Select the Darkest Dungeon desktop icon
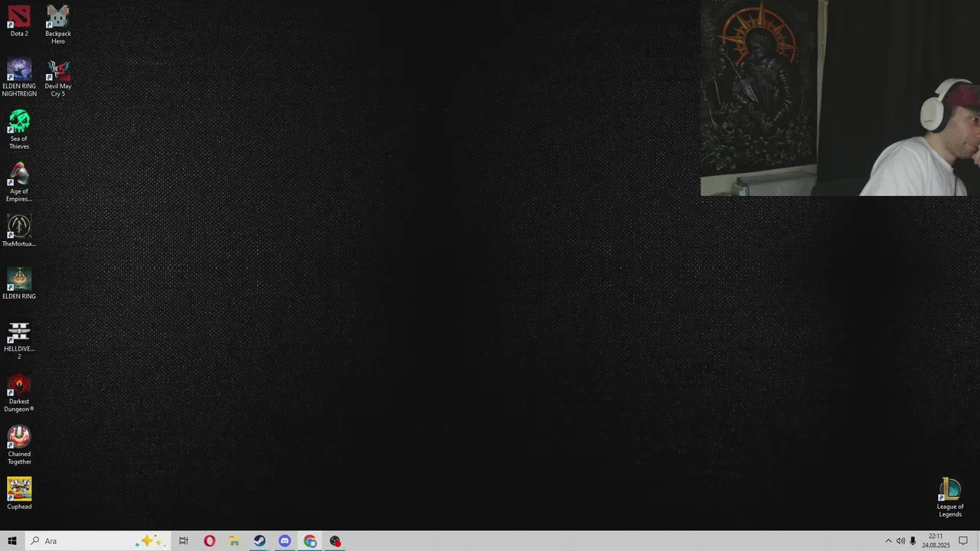This screenshot has height=551, width=980. pyautogui.click(x=19, y=393)
